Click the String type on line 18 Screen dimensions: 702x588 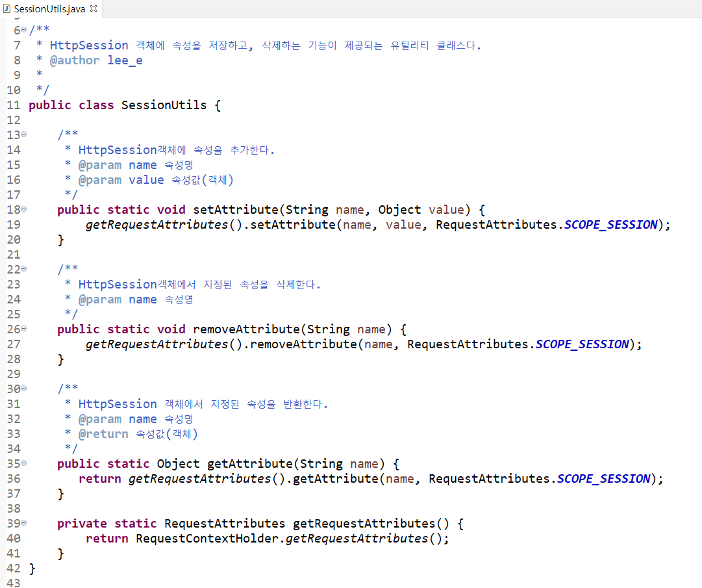click(307, 210)
